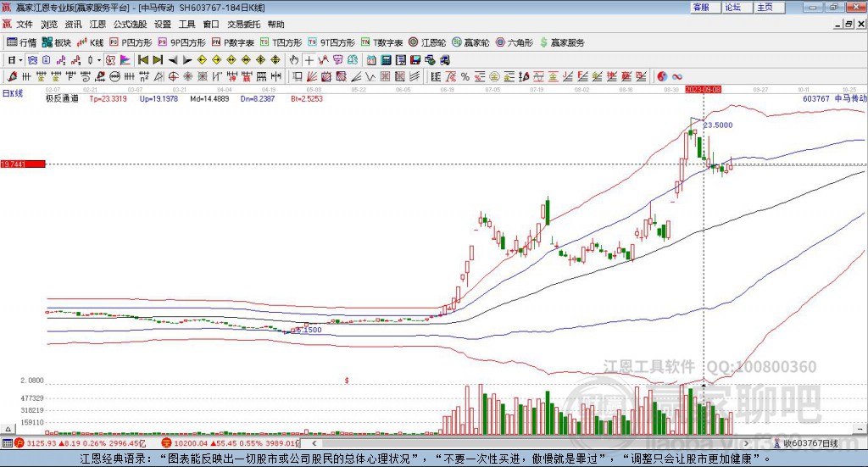This screenshot has width=868, height=467.
Task: Click the red 19.7441 price label
Action: click(23, 164)
